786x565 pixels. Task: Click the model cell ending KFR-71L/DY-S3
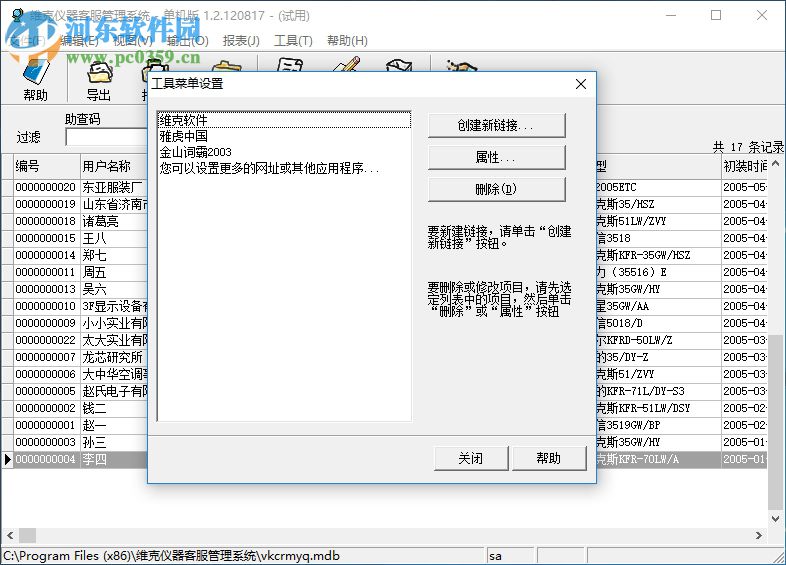point(658,392)
